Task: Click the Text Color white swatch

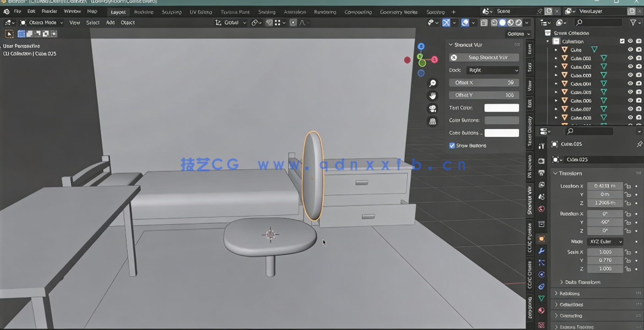Action: click(501, 108)
